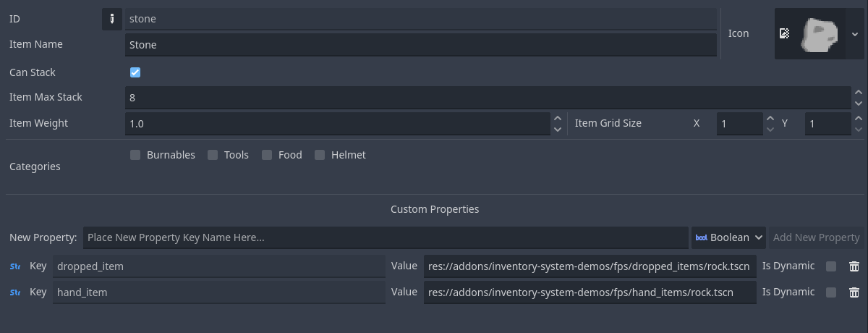Click the string type icon for dropped_item
This screenshot has height=333, width=868.
pyautogui.click(x=15, y=266)
